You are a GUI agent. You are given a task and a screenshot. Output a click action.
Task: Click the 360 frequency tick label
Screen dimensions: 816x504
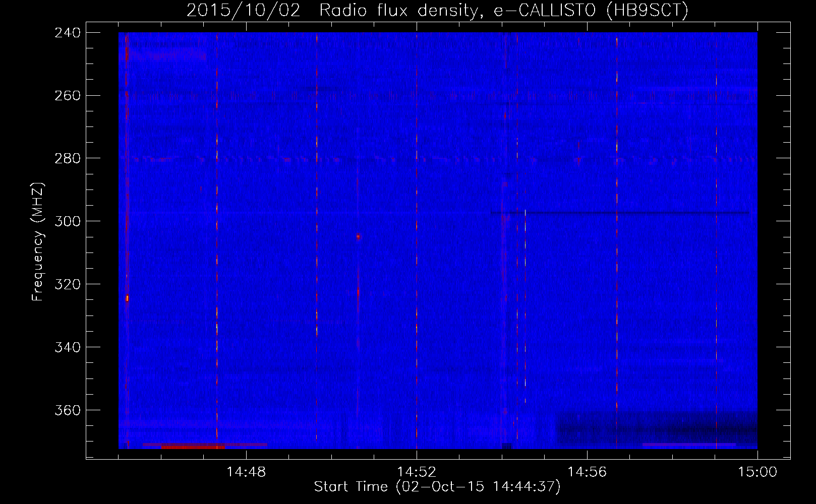tap(68, 411)
